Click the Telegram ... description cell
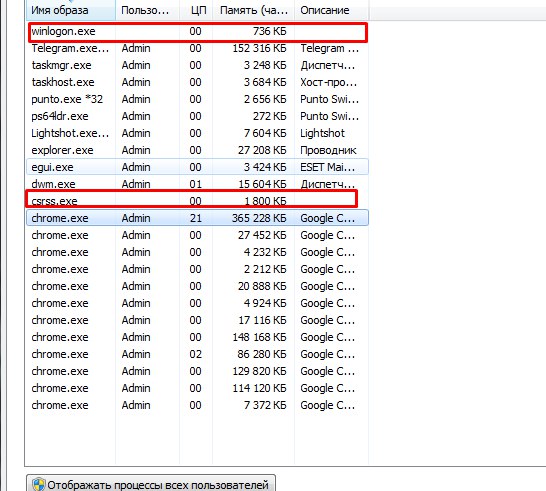The width and height of the screenshot is (546, 491). coord(329,48)
